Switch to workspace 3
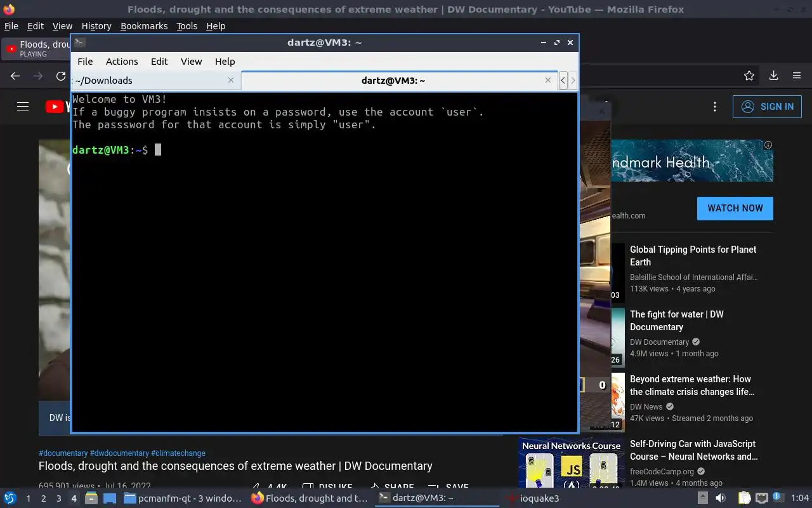This screenshot has height=508, width=812. 58,498
